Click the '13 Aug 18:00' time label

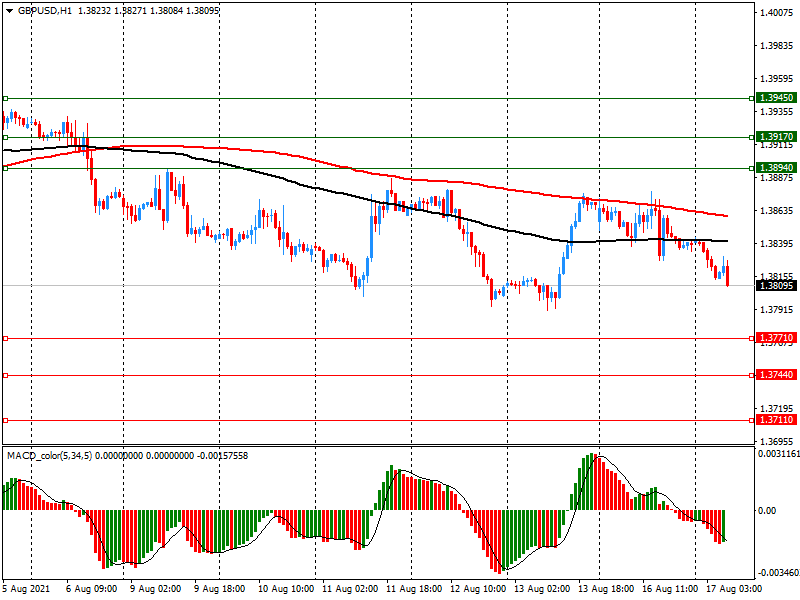click(606, 589)
